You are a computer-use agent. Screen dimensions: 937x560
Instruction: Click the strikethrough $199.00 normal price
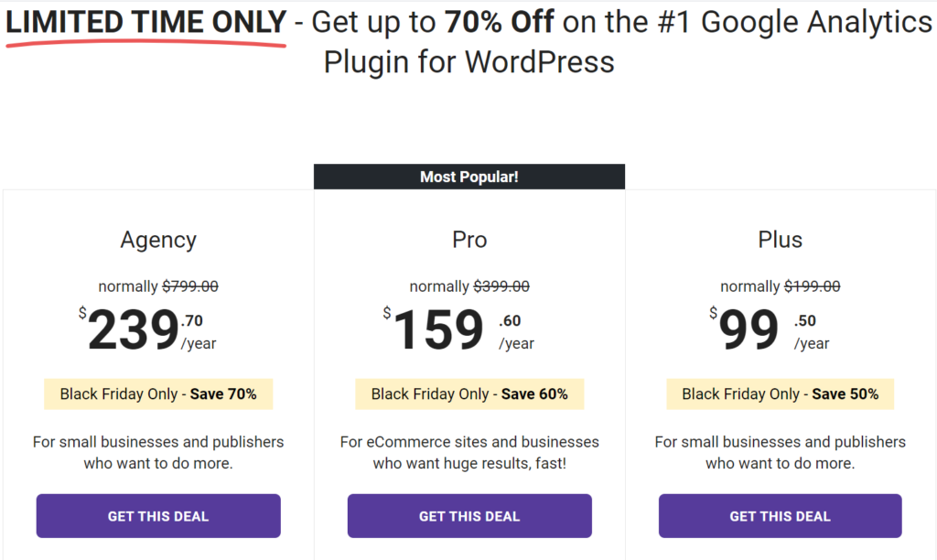click(813, 286)
